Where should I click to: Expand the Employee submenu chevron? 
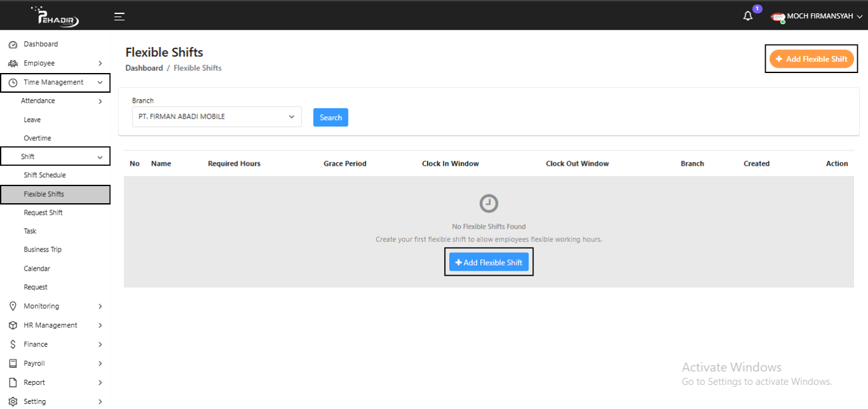(100, 64)
